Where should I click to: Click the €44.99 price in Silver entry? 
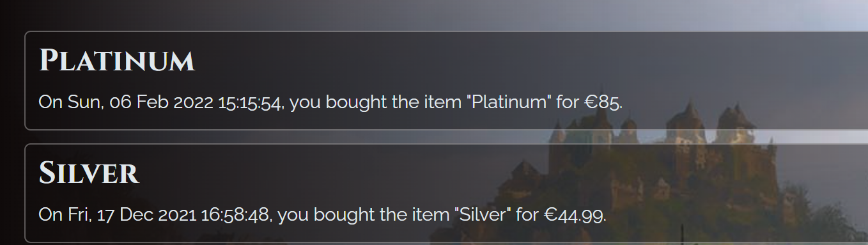click(x=575, y=214)
